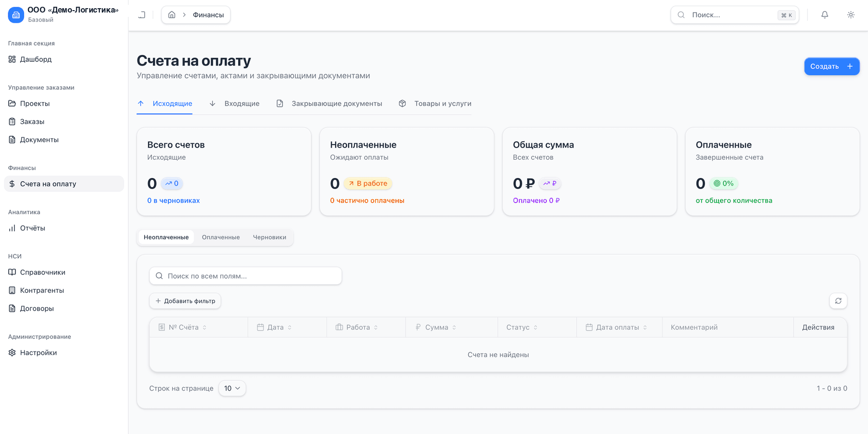Click the Договоры document icon
This screenshot has width=868, height=434.
[x=12, y=309]
